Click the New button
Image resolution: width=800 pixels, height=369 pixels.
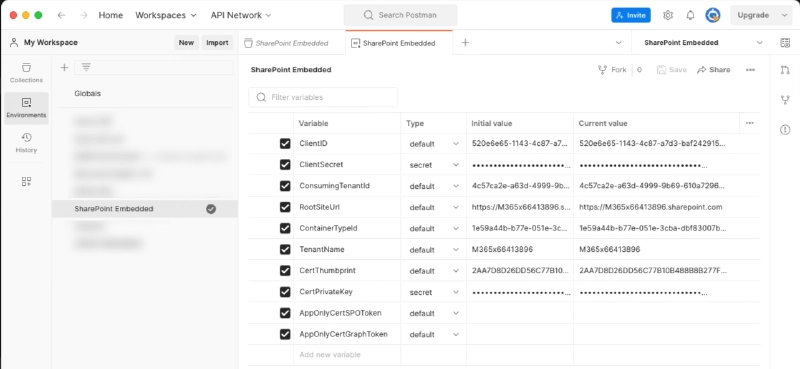[186, 43]
